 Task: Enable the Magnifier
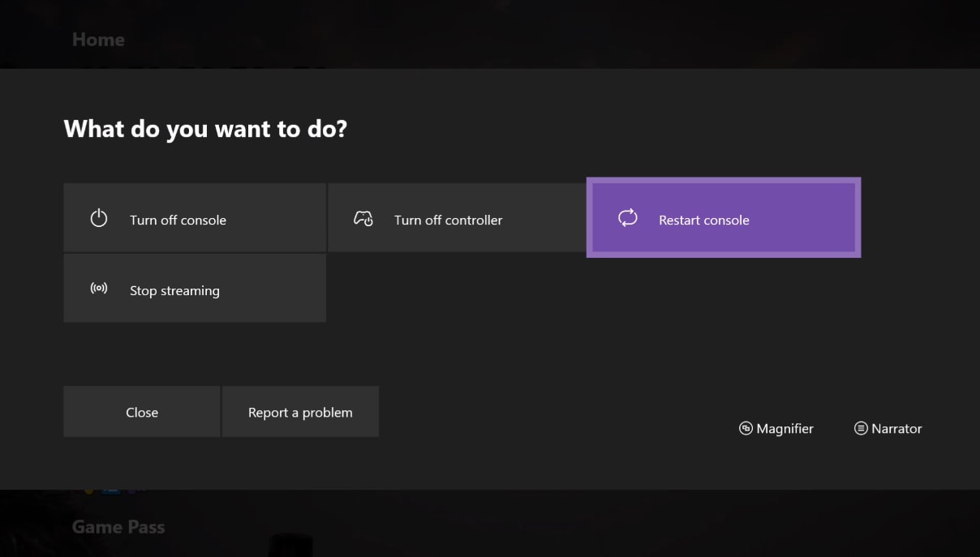pyautogui.click(x=776, y=428)
